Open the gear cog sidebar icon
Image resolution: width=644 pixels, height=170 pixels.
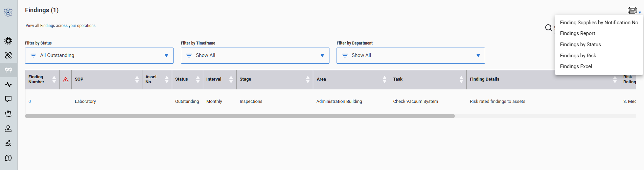pos(8,41)
